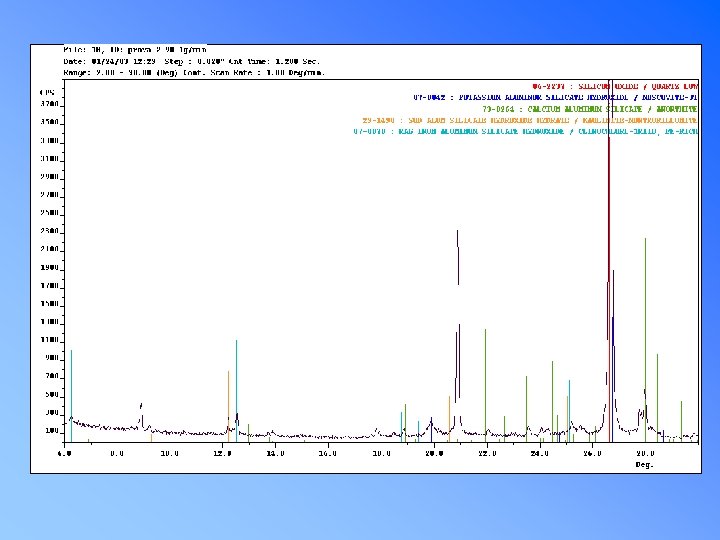720x540 pixels.
Task: Click the 1500 tick label on y-axis
Action: (50, 304)
